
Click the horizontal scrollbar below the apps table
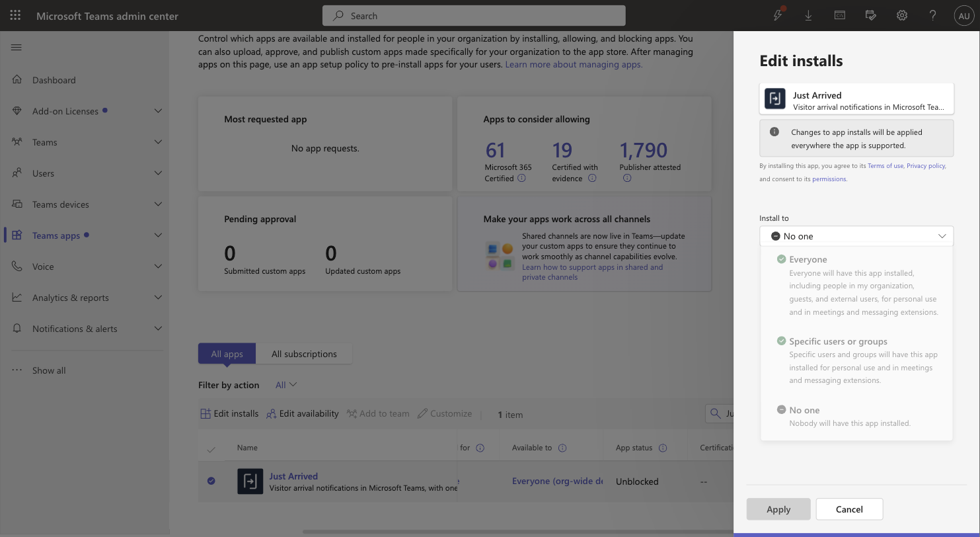pos(518,532)
